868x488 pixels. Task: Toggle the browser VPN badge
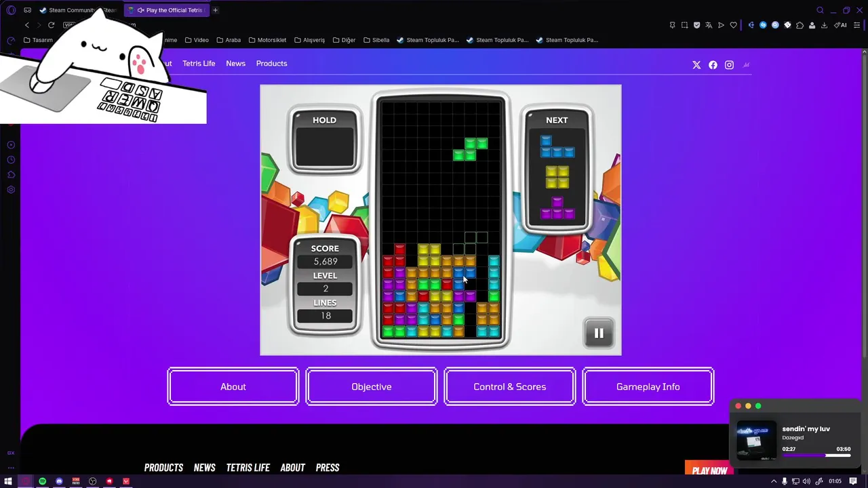click(69, 25)
